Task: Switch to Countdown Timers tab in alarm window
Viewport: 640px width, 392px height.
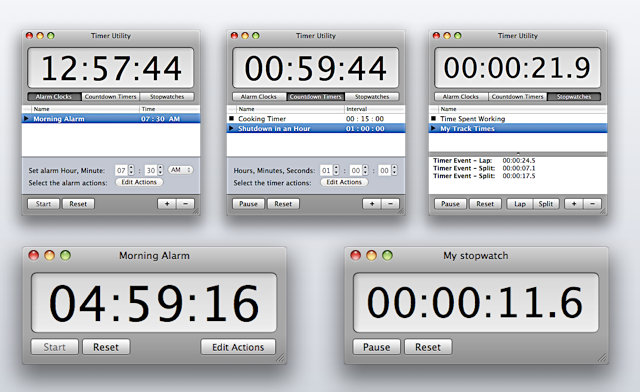Action: (111, 97)
